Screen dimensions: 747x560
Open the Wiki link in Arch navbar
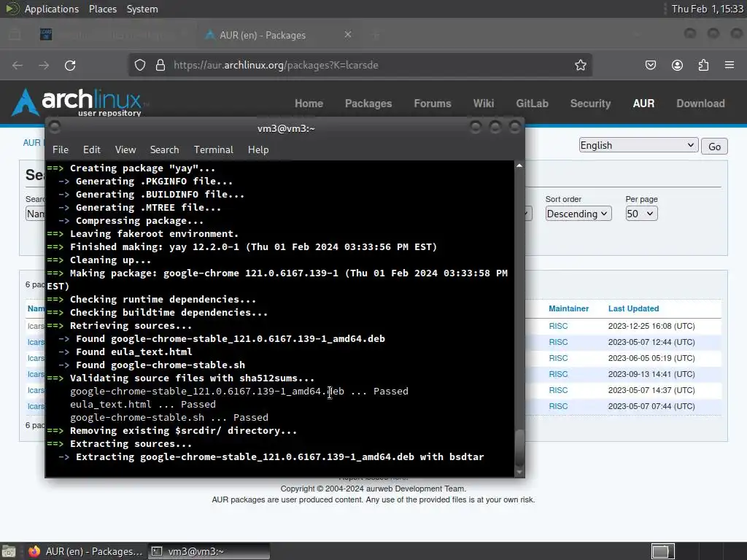[484, 104]
